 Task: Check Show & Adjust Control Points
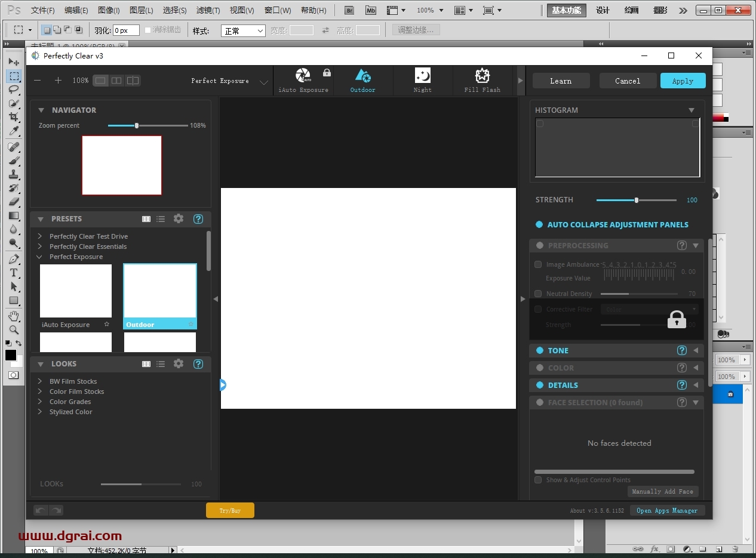point(538,480)
